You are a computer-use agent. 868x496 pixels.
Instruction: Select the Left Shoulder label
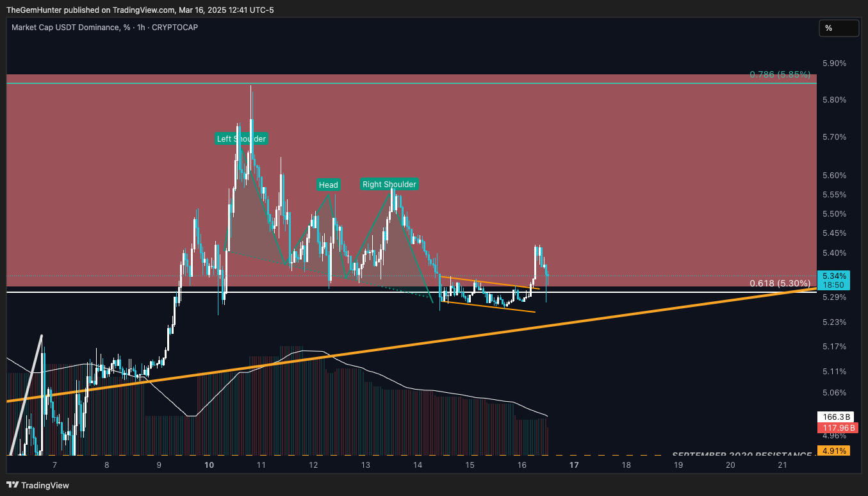(242, 138)
